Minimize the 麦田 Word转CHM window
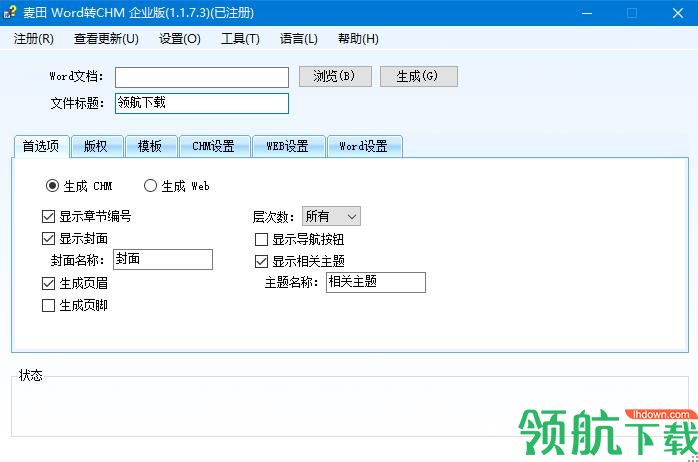698x462 pixels. (x=587, y=13)
